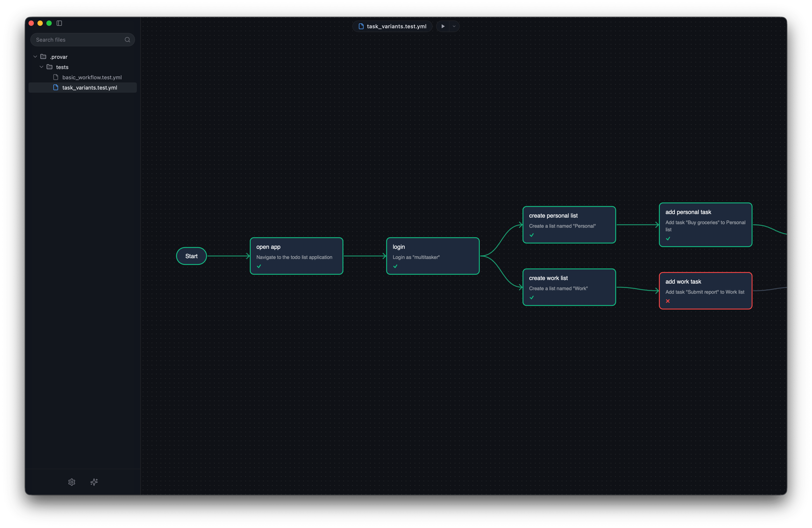Select the Start node
The image size is (812, 528).
click(191, 256)
